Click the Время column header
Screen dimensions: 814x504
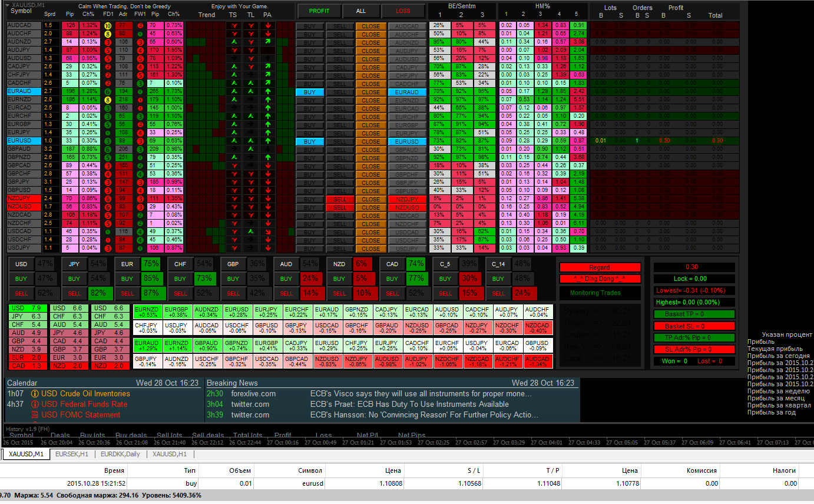pos(114,470)
